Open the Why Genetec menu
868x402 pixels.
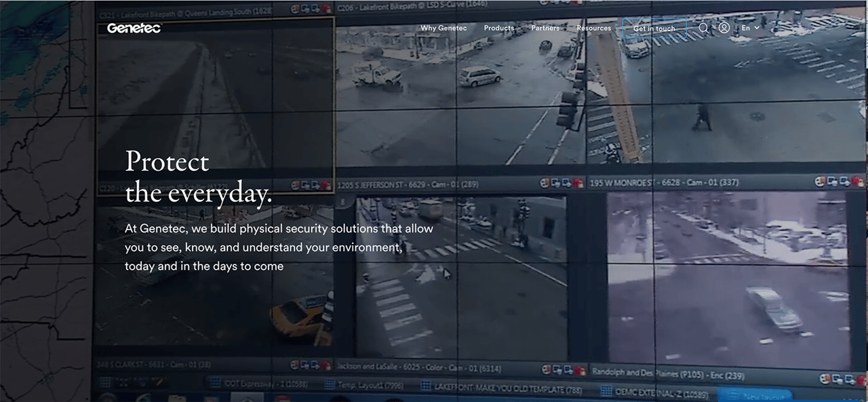click(x=443, y=28)
